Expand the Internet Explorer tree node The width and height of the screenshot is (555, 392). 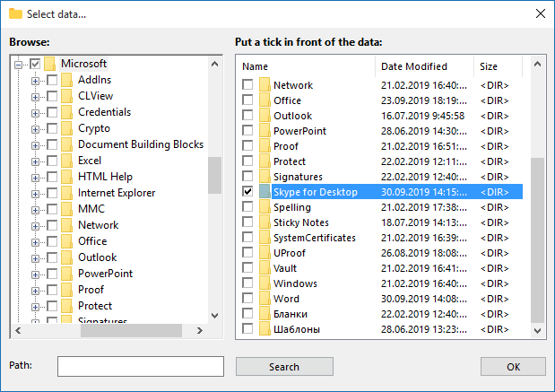point(35,194)
